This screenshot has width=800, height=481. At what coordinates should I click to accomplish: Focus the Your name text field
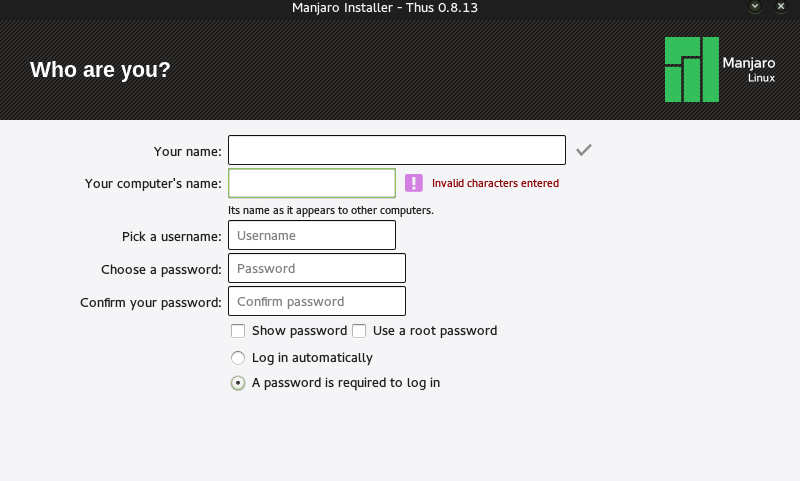click(x=397, y=150)
